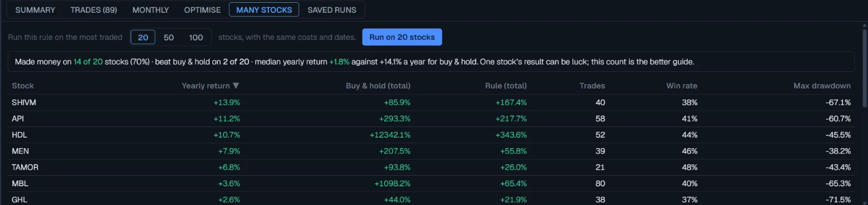868x205 pixels.
Task: Select the MEN stock row
Action: [x=431, y=151]
